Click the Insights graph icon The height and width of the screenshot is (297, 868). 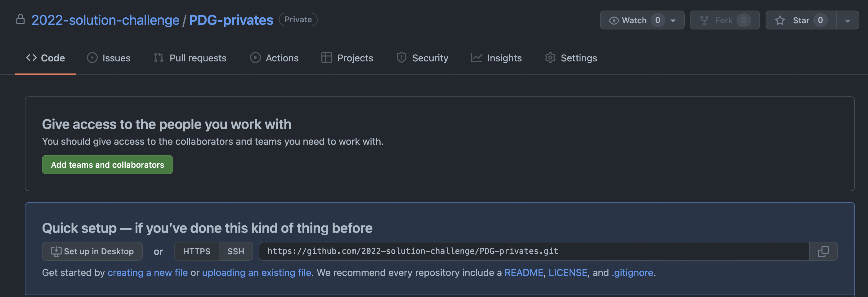[x=477, y=58]
